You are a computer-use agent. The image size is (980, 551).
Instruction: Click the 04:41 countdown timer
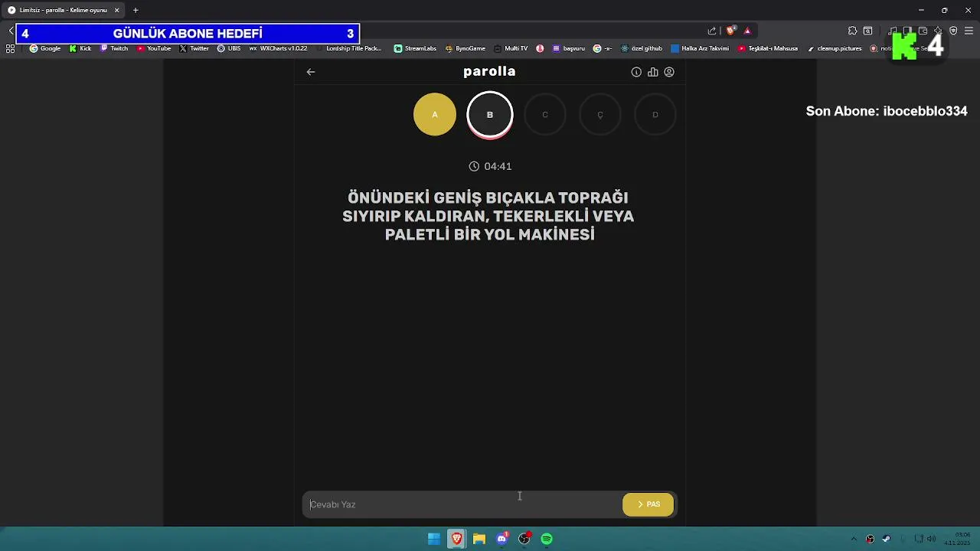point(490,166)
